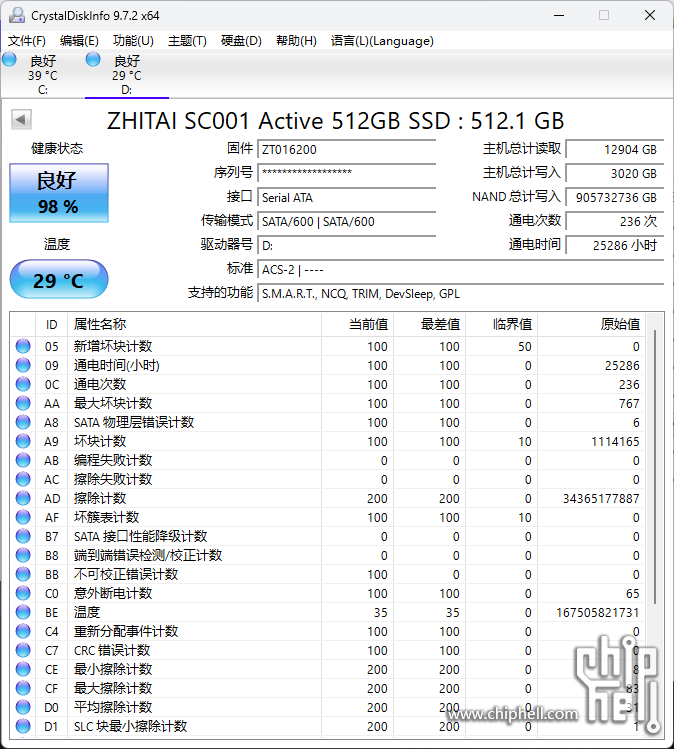Select the D: drive tab at 29 °C
The image size is (674, 749).
click(127, 75)
